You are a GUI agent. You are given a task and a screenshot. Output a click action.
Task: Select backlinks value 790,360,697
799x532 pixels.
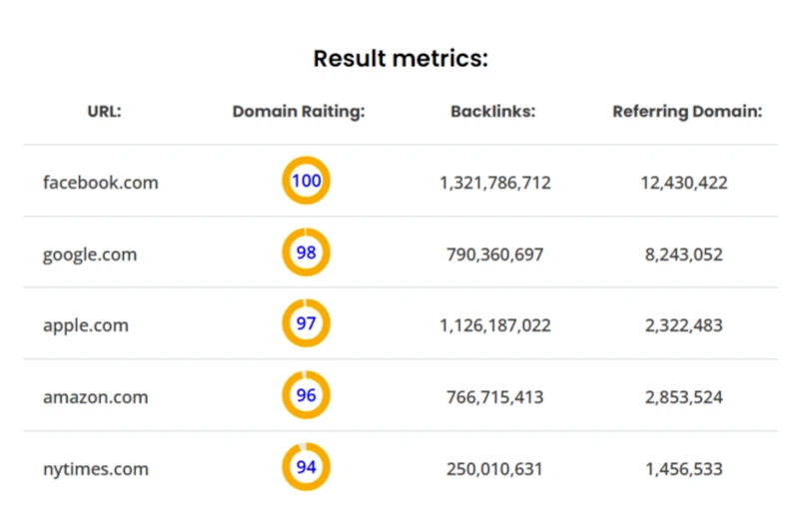coord(495,255)
